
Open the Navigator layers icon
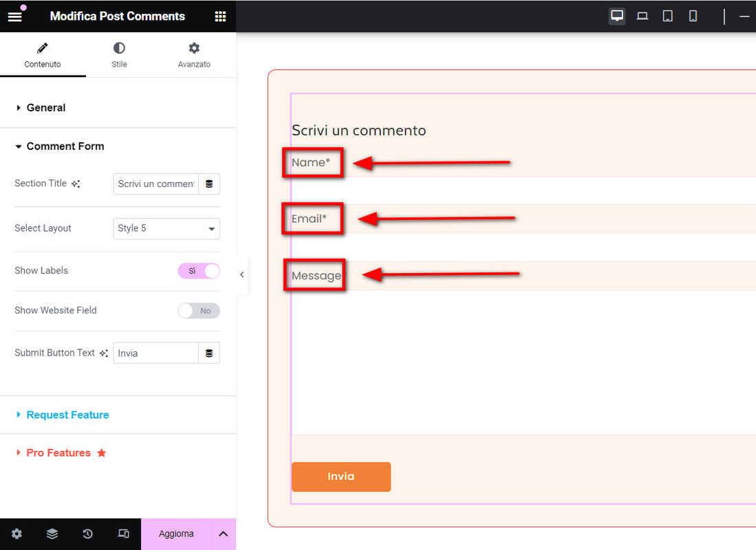[52, 534]
